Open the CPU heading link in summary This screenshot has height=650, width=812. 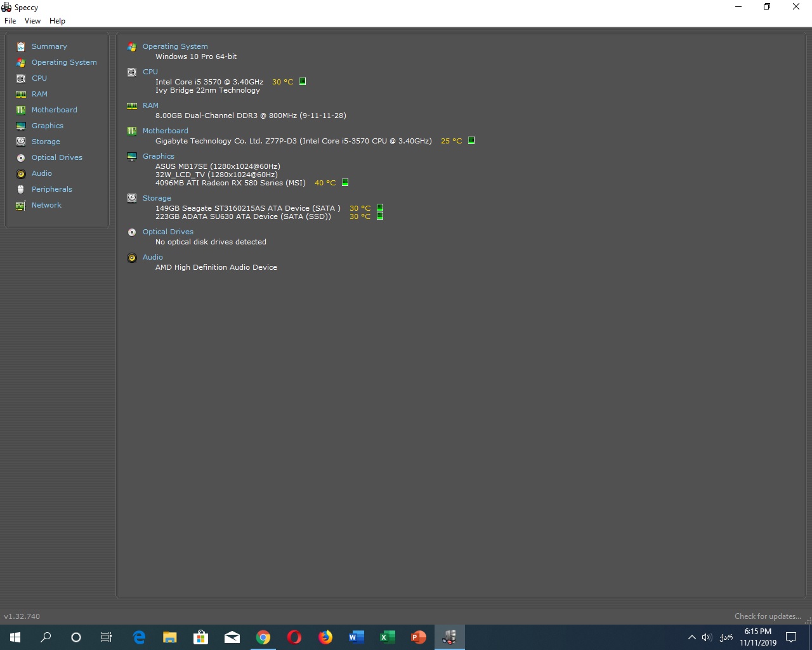150,72
